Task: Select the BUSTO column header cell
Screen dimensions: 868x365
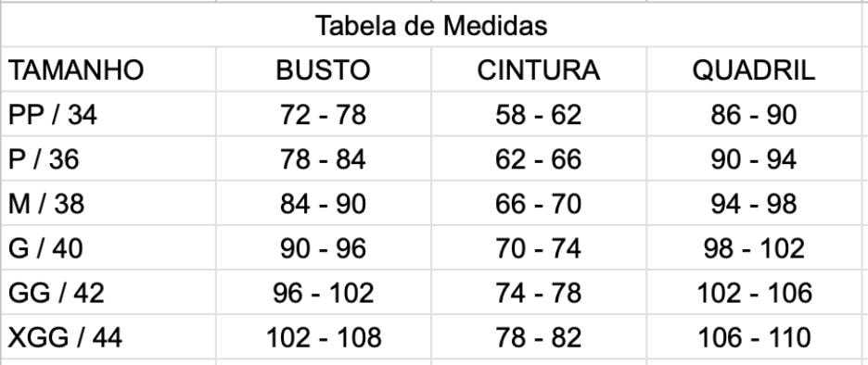Action: 324,69
